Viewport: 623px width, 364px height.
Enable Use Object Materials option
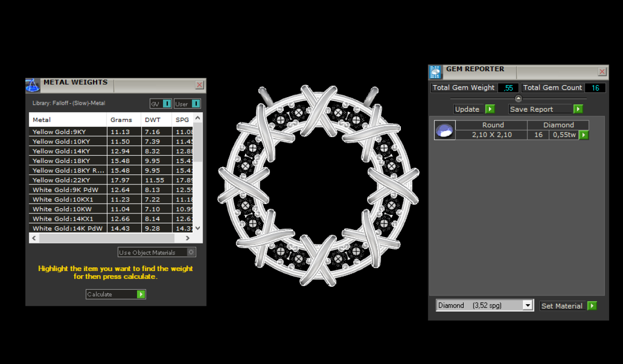191,252
